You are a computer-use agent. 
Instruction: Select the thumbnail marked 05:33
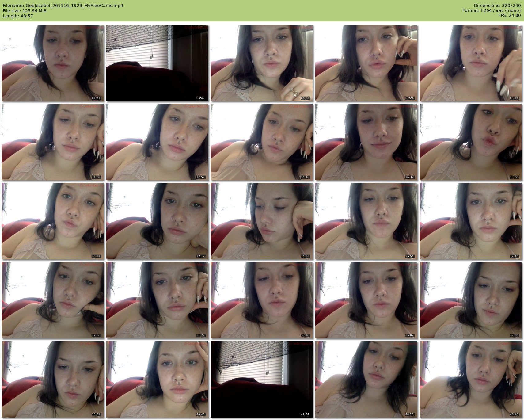click(261, 63)
